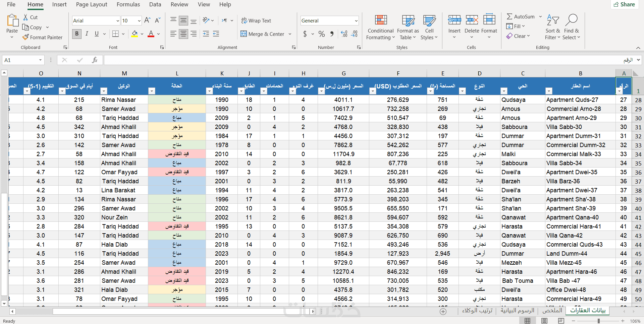
Task: Open the filter dropdown for column B header
Action: [x=549, y=91]
